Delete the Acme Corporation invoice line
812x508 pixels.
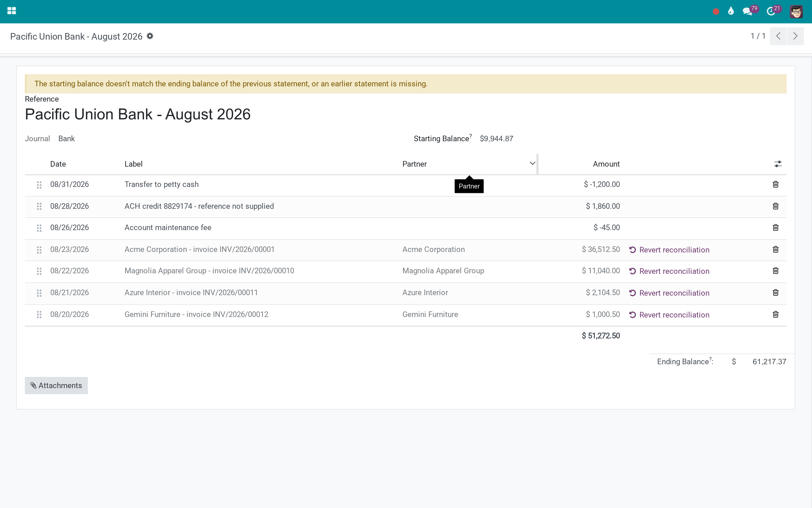click(775, 250)
